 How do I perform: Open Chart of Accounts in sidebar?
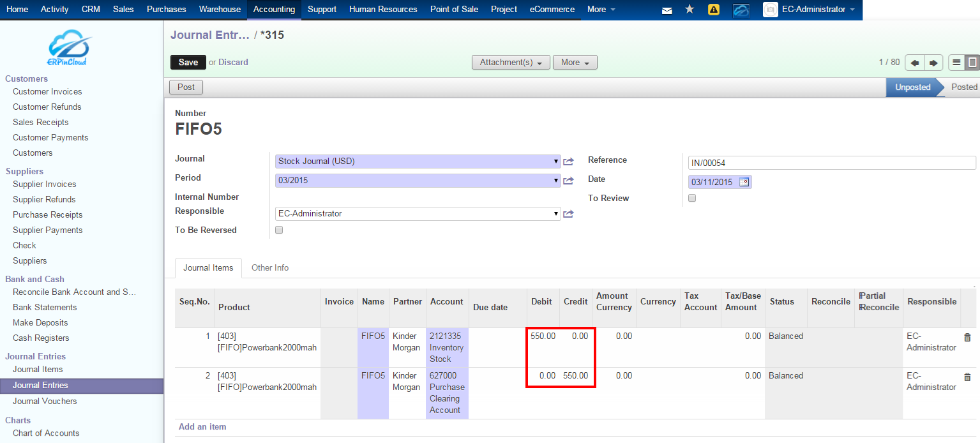coord(46,433)
